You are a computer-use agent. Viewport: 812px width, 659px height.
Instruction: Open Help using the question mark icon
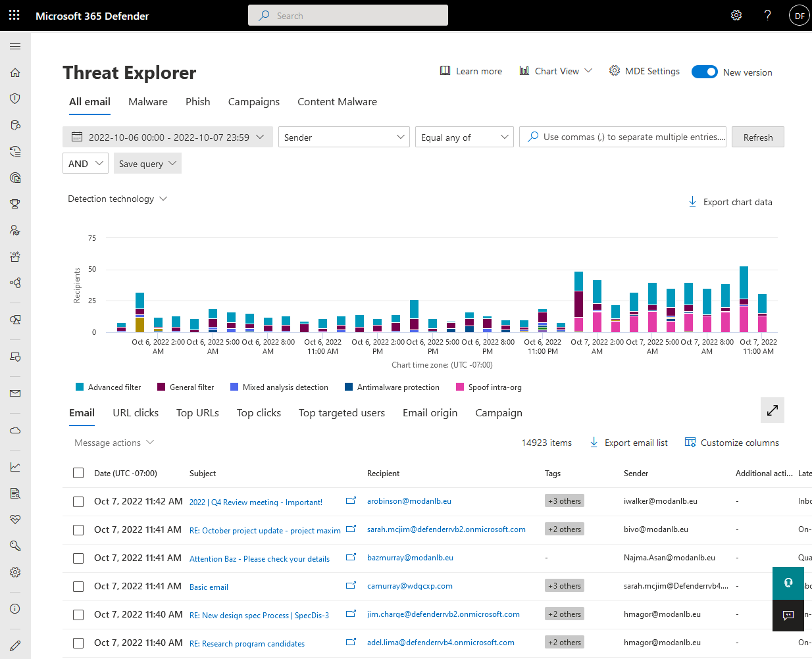coord(767,14)
